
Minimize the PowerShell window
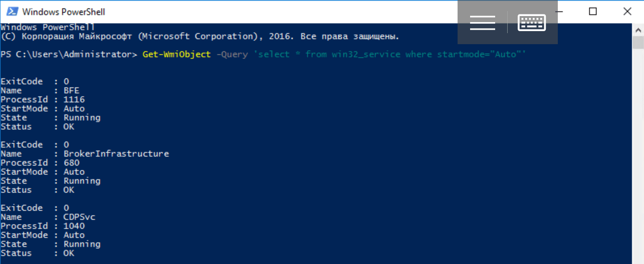pos(564,12)
